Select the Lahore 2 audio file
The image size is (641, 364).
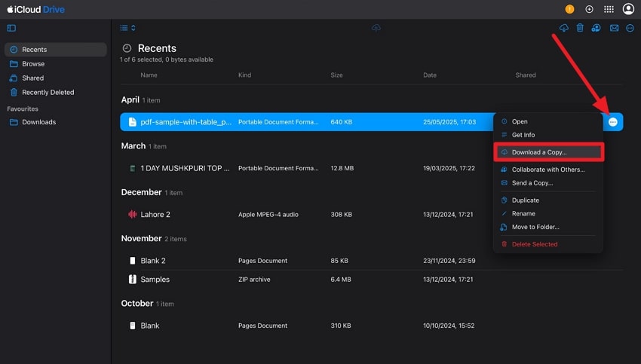coord(155,215)
